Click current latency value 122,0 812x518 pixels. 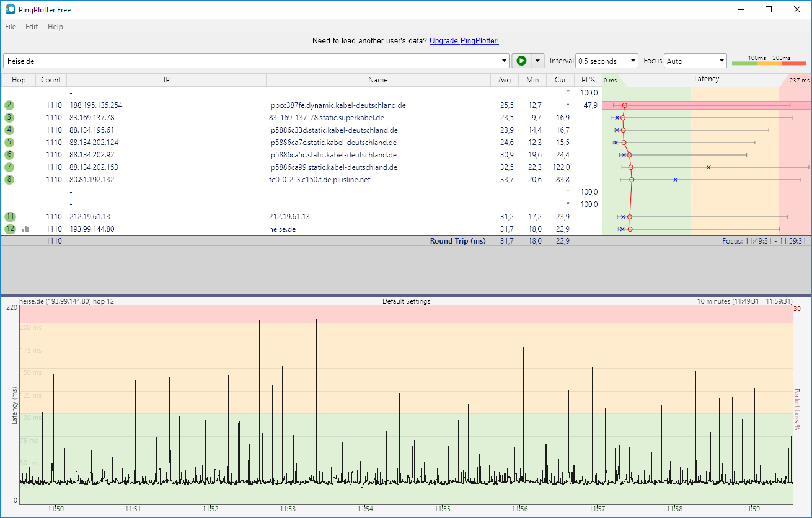click(x=561, y=167)
